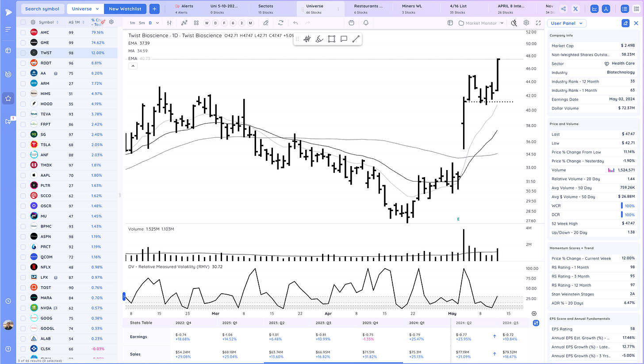Switch to the APRIL 8 Inte... tab
Screen dimensions: 644x364
(x=511, y=9)
